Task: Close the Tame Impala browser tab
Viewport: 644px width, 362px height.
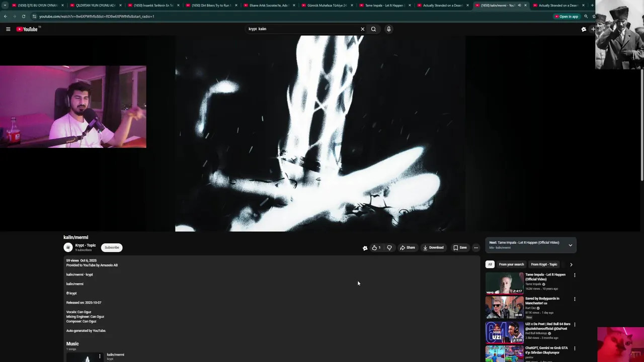Action: [x=410, y=6]
